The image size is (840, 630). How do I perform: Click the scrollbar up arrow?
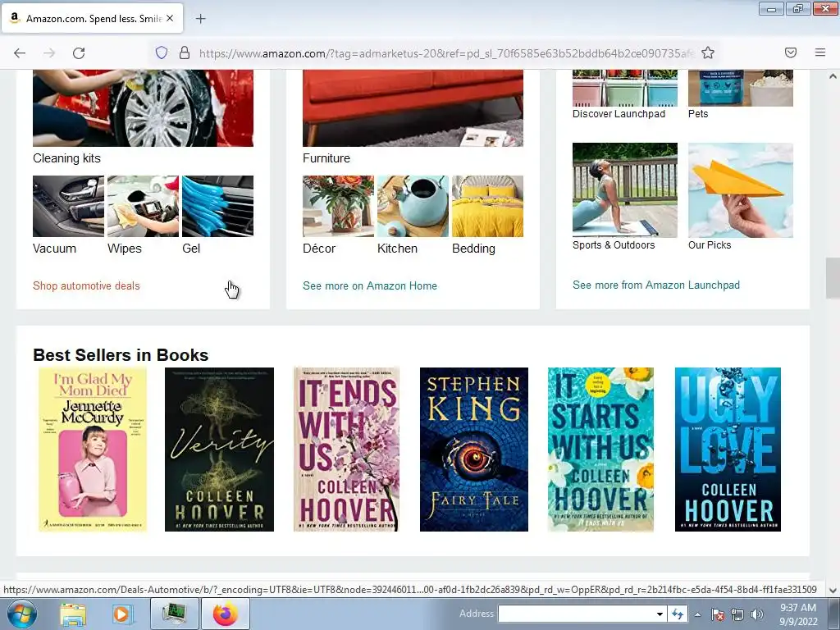(x=833, y=76)
